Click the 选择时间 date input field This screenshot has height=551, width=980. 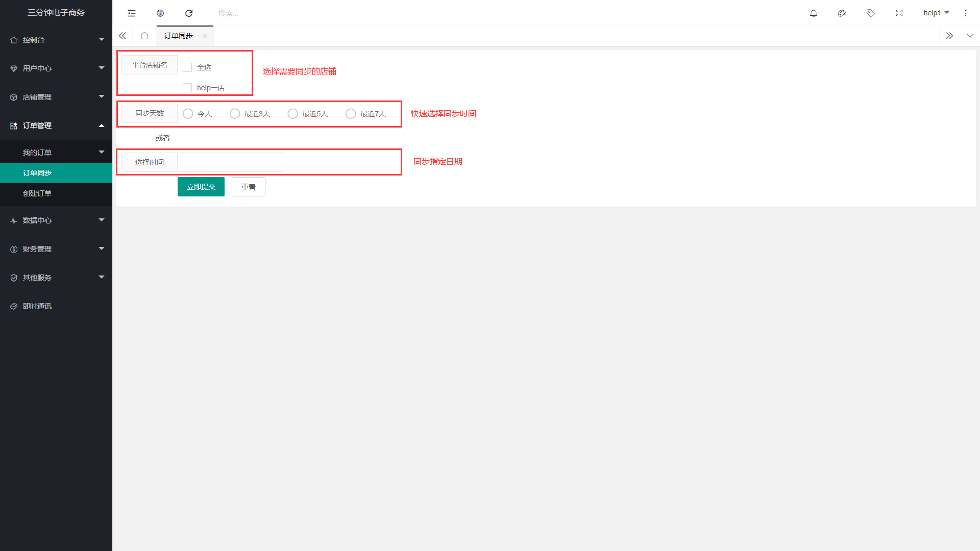pyautogui.click(x=230, y=162)
